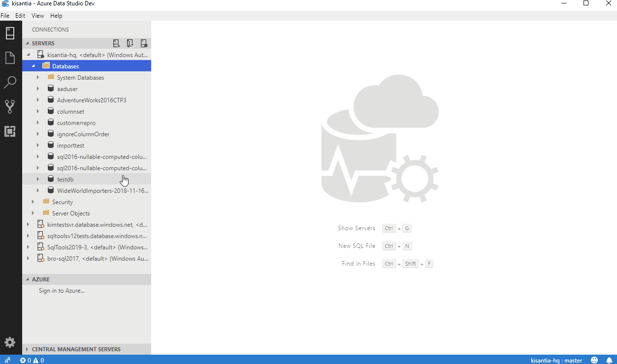Viewport: 617px width, 364px height.
Task: Click the kisantia-hq : master status bar item
Action: point(557,360)
